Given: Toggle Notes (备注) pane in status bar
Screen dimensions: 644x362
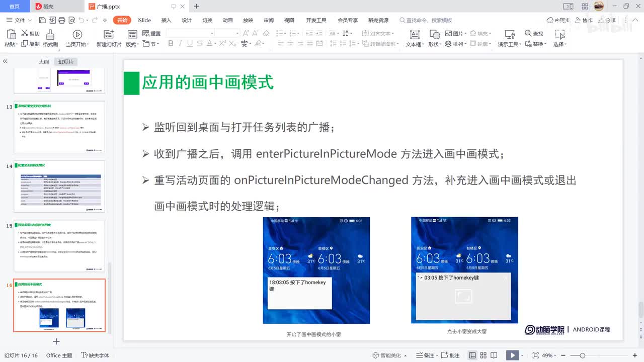Looking at the screenshot, I should (x=426, y=355).
